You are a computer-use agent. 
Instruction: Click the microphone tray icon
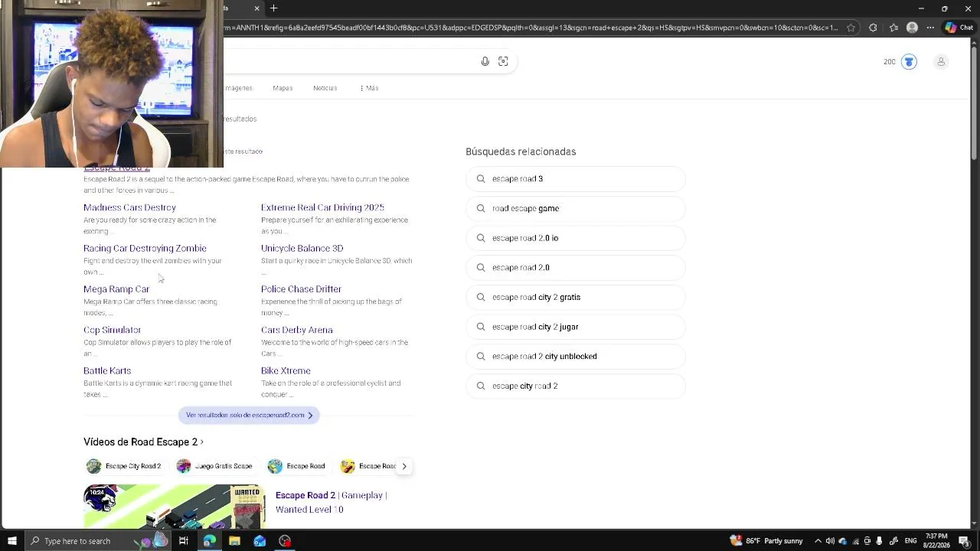[879, 541]
